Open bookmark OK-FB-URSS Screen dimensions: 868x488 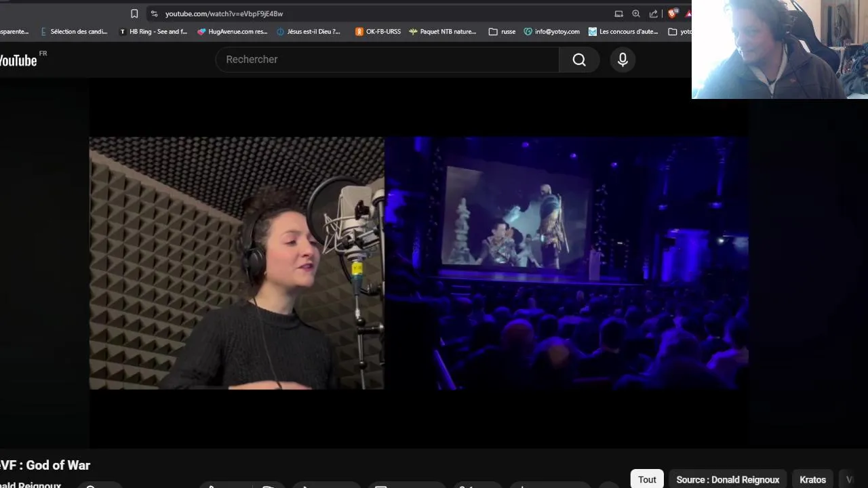[x=378, y=31]
